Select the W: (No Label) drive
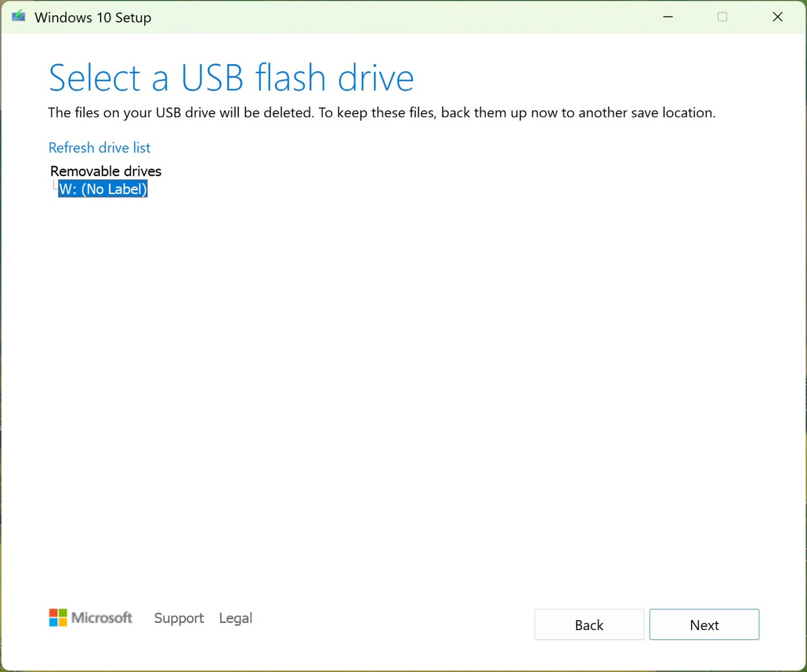Screen dimensions: 807x672 click(103, 189)
